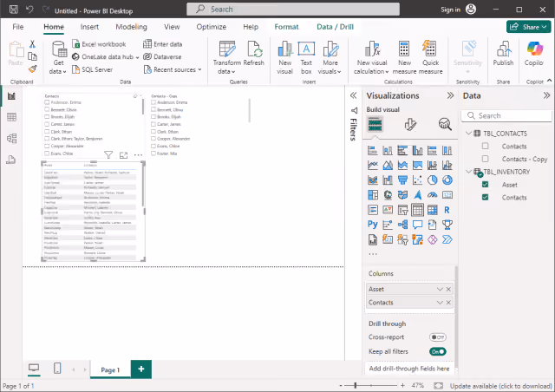
Task: Collapse the Data pane
Action: (546, 95)
